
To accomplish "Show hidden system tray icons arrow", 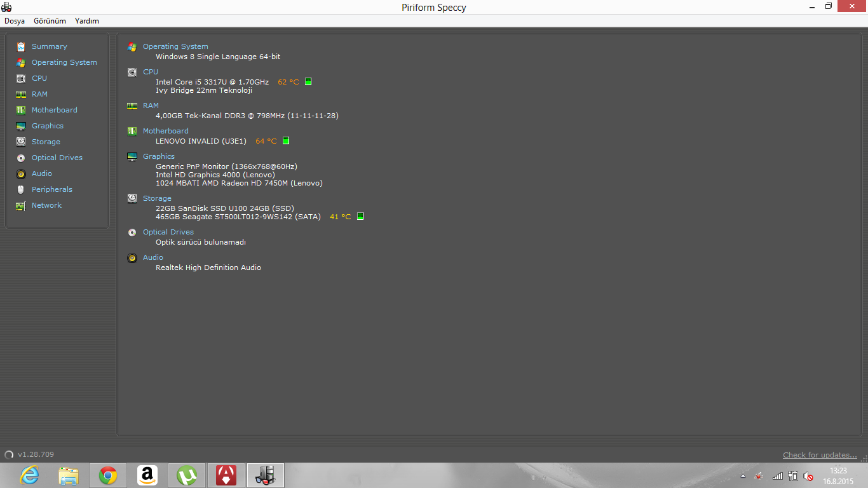I will point(743,476).
